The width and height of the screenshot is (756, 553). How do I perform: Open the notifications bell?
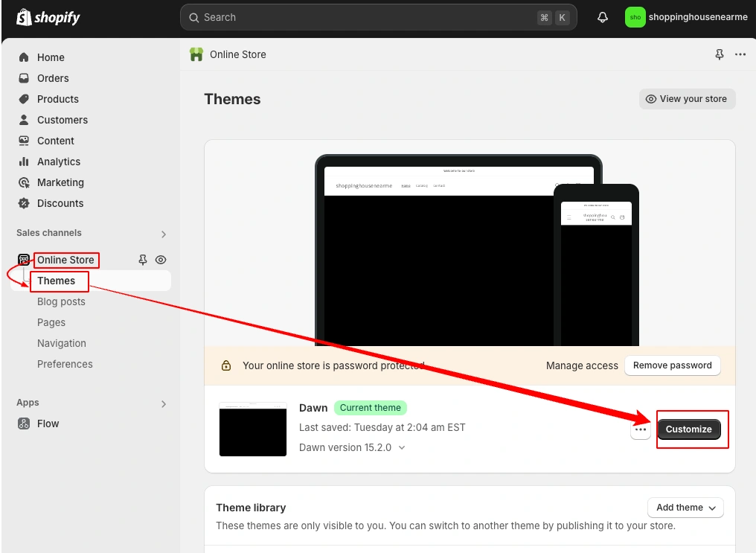click(603, 17)
